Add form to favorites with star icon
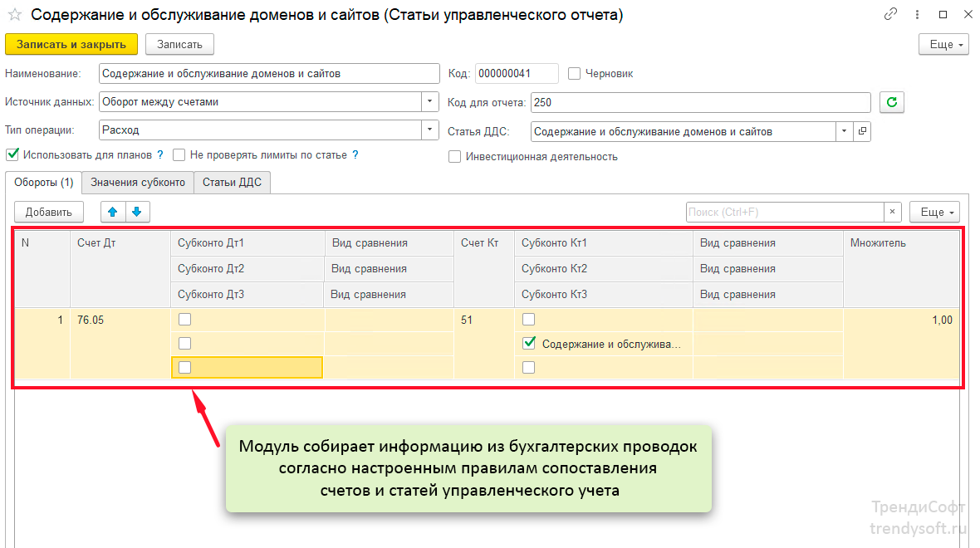Screen dimensions: 980x548 pos(15,14)
